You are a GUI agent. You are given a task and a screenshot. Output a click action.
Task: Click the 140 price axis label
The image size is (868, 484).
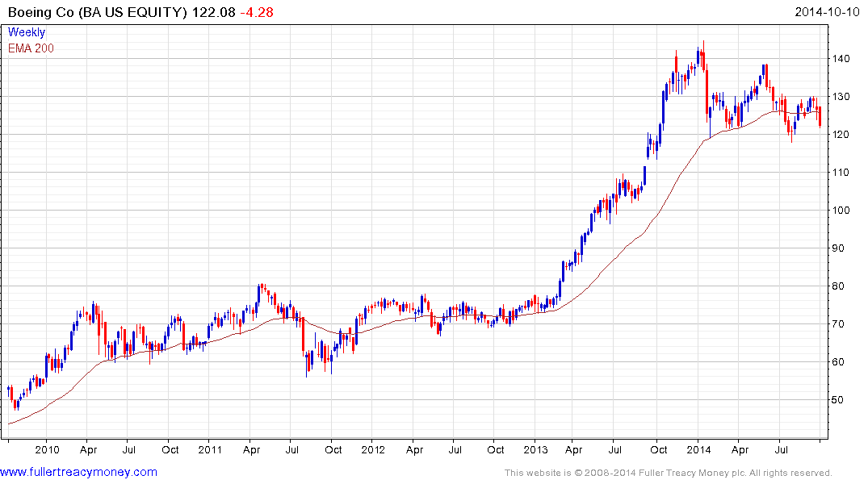(x=841, y=59)
